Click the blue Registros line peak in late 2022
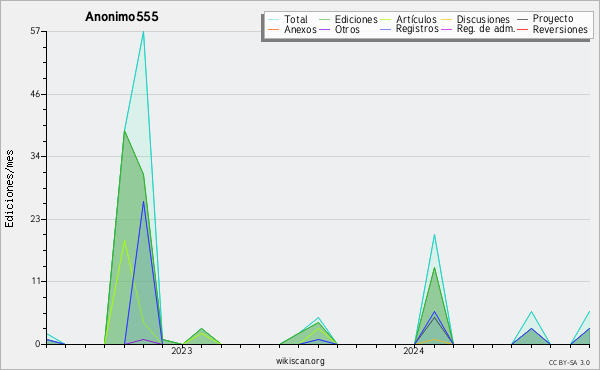The image size is (600, 370). coord(143,202)
